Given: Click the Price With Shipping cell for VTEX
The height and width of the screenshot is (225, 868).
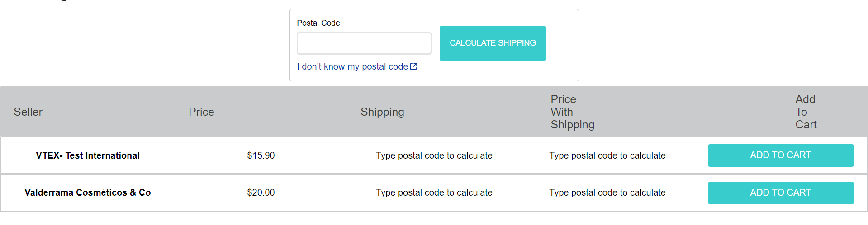Looking at the screenshot, I should 607,155.
